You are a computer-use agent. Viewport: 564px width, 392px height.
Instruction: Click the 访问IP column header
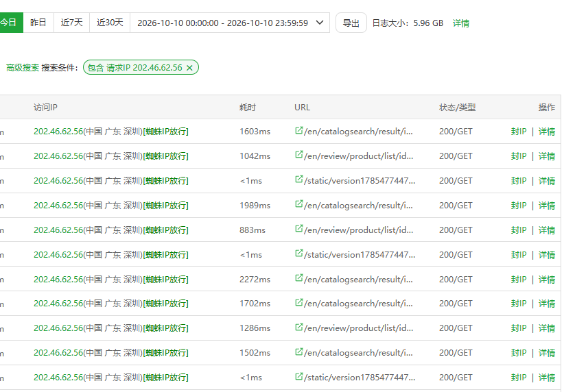coord(45,108)
